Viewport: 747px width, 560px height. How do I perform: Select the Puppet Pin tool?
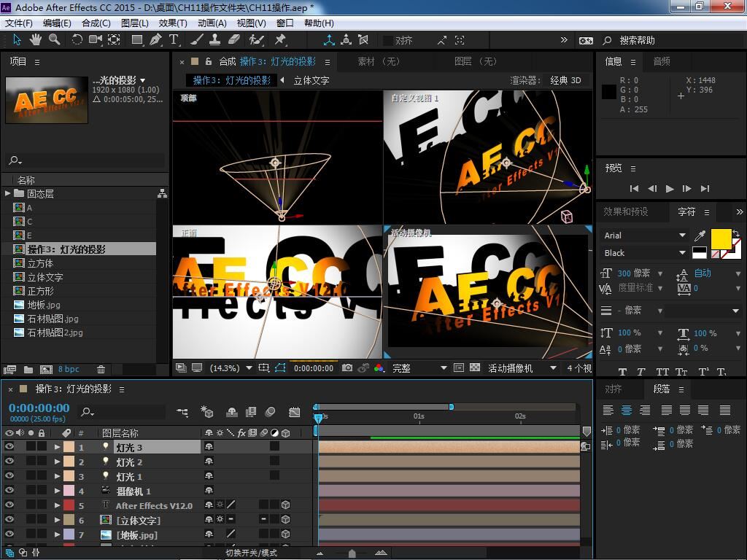click(x=280, y=40)
